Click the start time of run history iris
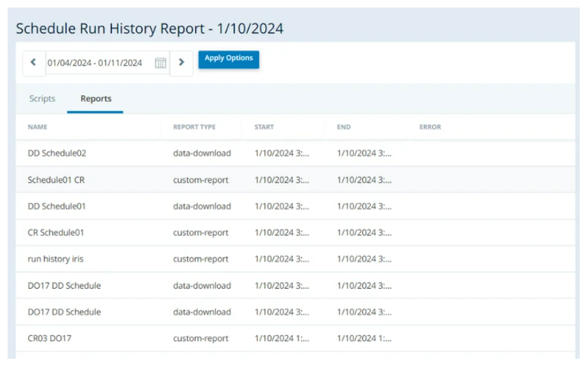This screenshot has width=588, height=367. (x=282, y=259)
